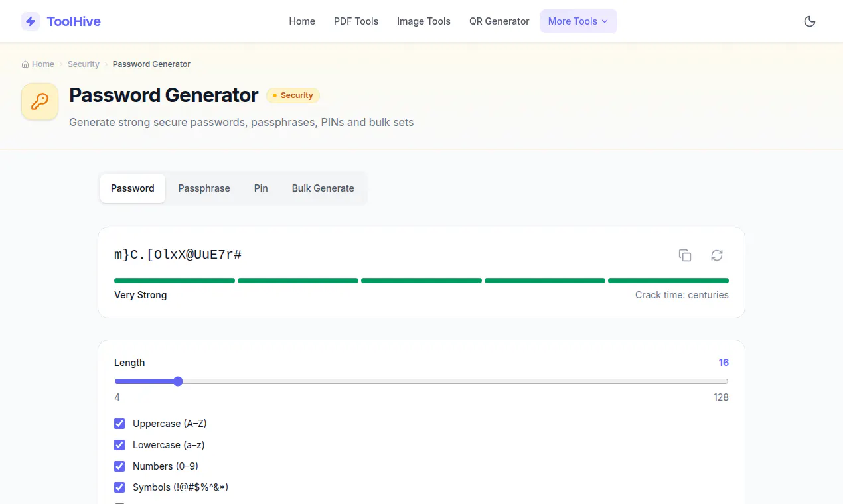This screenshot has width=843, height=504.
Task: Click the Length slider track near 128
Action: 724,381
